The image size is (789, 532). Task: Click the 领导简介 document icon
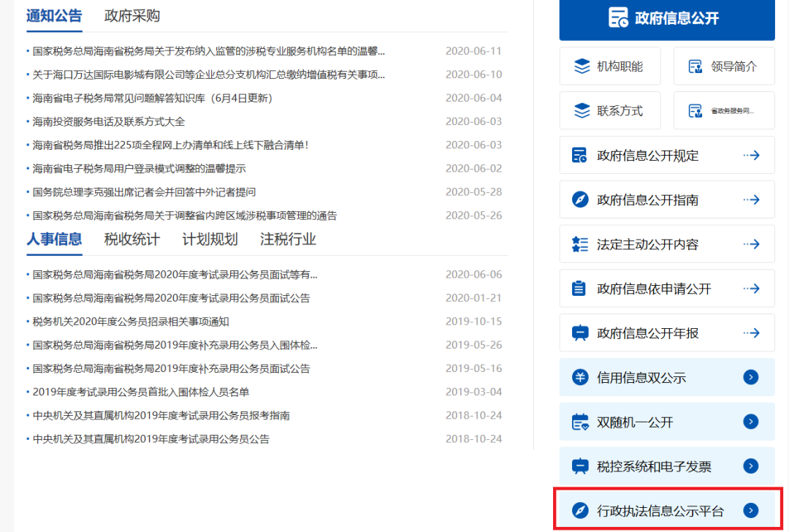click(x=695, y=66)
